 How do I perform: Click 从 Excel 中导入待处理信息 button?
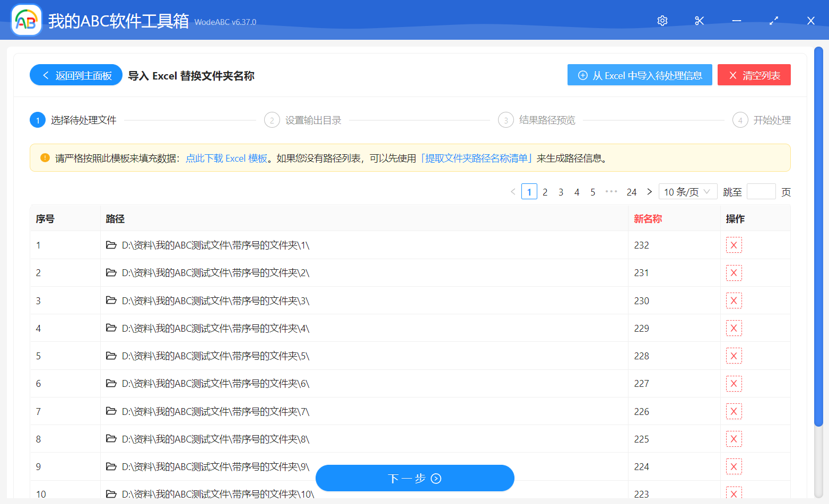640,75
